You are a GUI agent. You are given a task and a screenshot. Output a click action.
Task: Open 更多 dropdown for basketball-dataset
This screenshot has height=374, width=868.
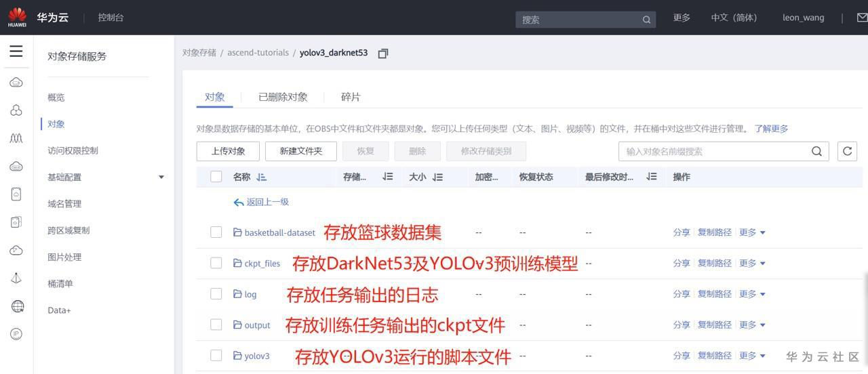pyautogui.click(x=752, y=232)
